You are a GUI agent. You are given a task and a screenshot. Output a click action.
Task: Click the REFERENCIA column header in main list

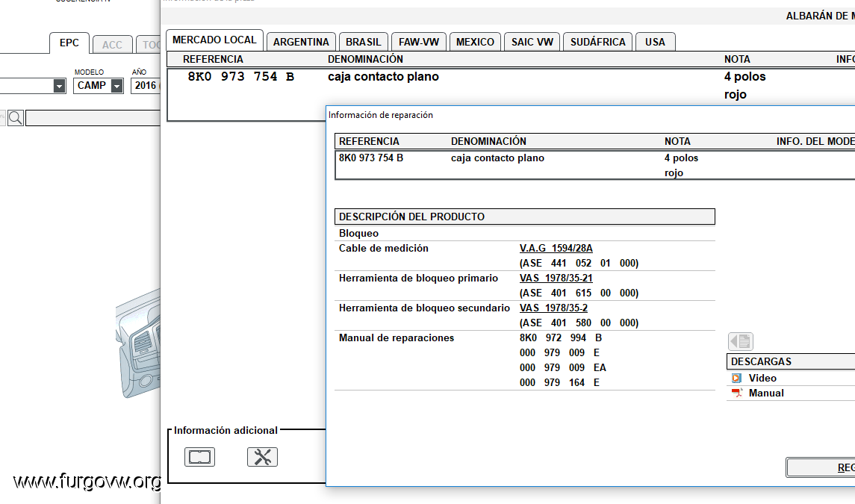pyautogui.click(x=214, y=60)
